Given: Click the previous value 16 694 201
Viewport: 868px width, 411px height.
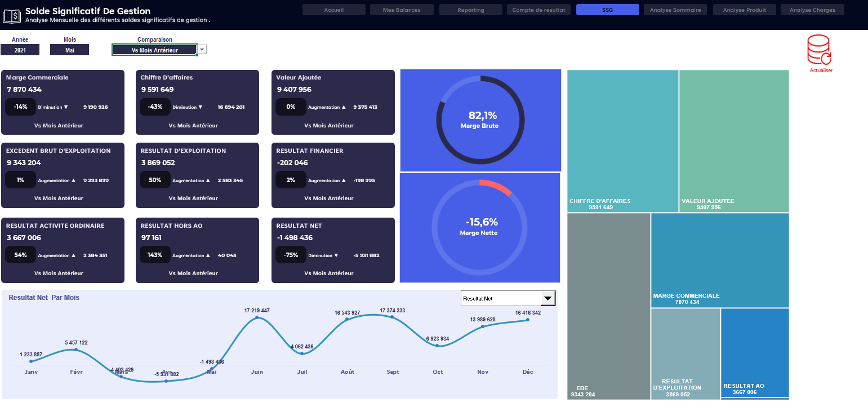Looking at the screenshot, I should (x=231, y=107).
